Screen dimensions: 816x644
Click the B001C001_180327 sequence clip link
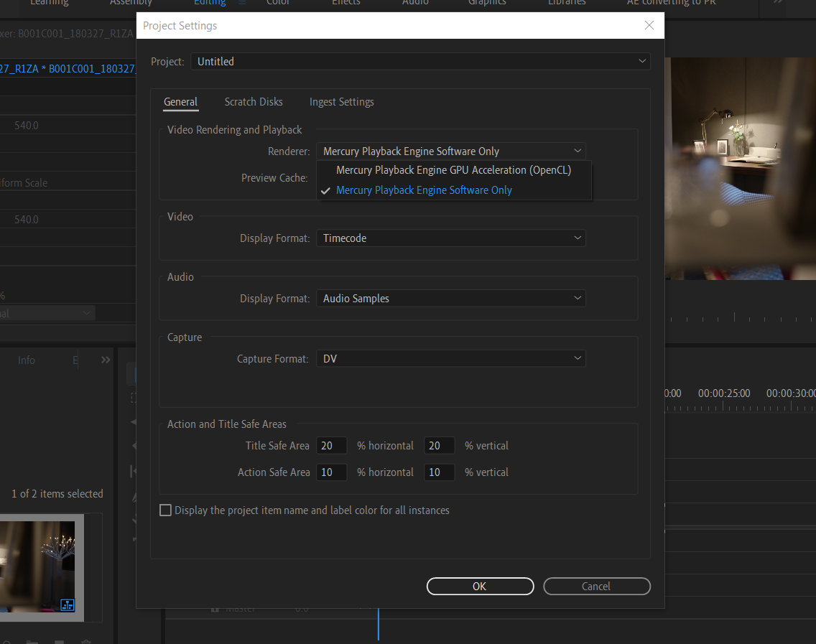(x=92, y=69)
